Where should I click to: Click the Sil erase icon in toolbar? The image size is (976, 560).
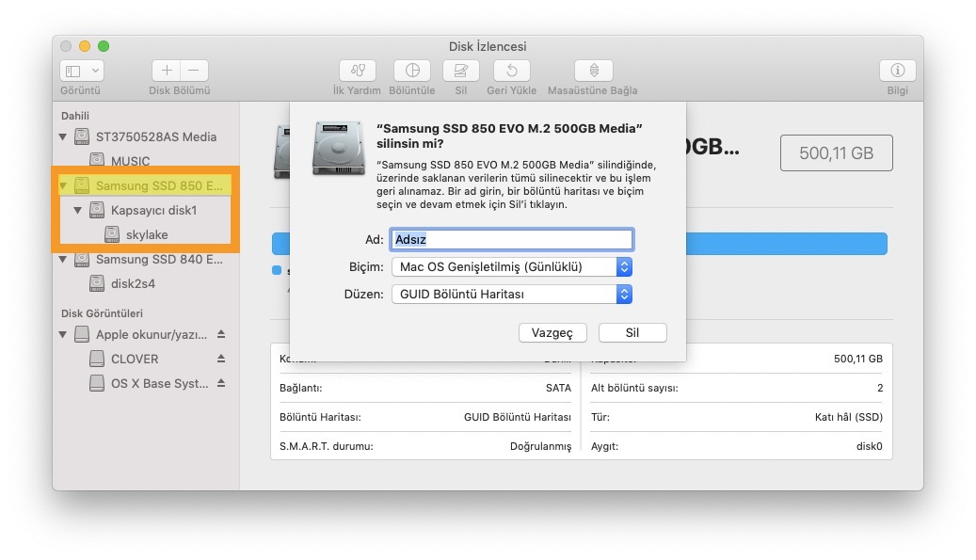click(x=461, y=71)
